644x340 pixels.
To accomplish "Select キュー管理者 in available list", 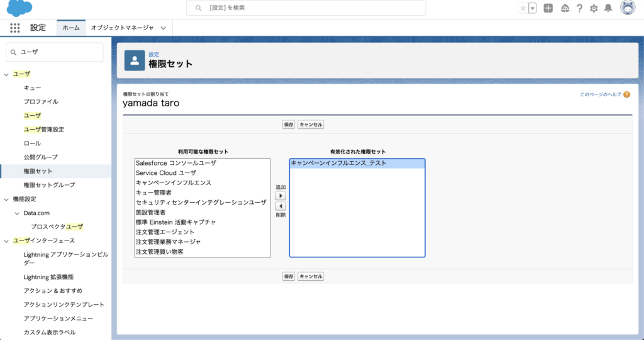I will click(202, 193).
